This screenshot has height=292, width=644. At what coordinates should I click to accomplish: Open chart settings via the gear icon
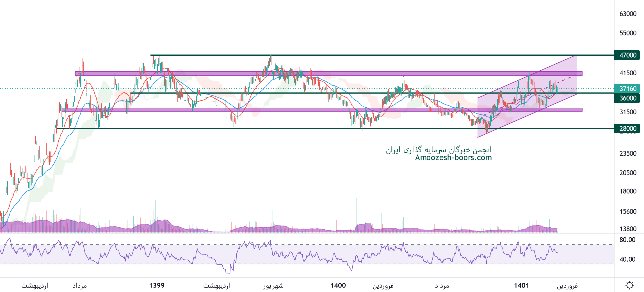click(x=629, y=285)
